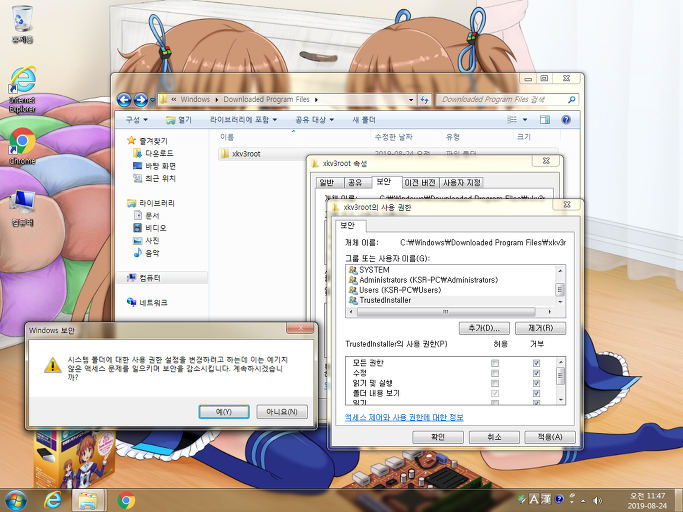Expand Share with (공유 대상) dropdown

314,119
